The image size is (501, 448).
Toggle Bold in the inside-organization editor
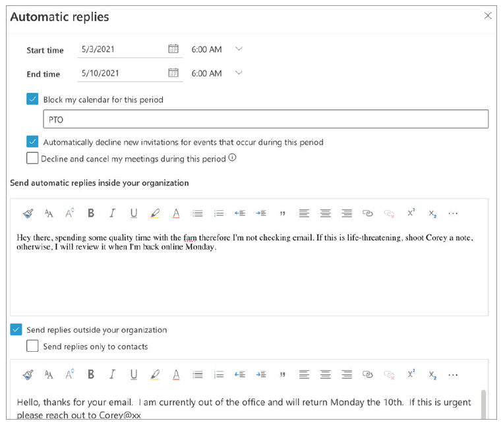(91, 213)
